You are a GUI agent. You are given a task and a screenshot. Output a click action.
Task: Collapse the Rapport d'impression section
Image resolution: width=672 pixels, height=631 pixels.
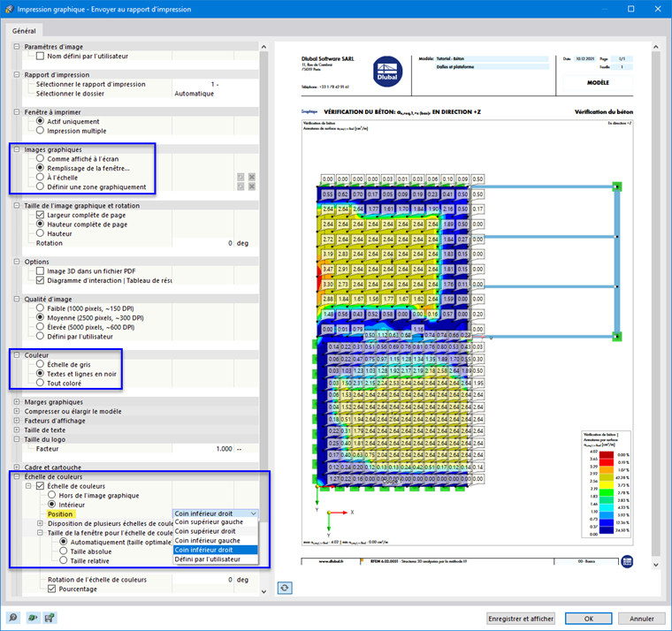click(16, 74)
